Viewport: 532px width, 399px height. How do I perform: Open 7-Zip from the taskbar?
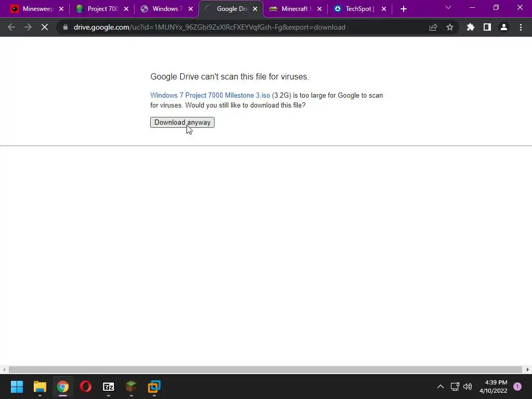coord(109,387)
